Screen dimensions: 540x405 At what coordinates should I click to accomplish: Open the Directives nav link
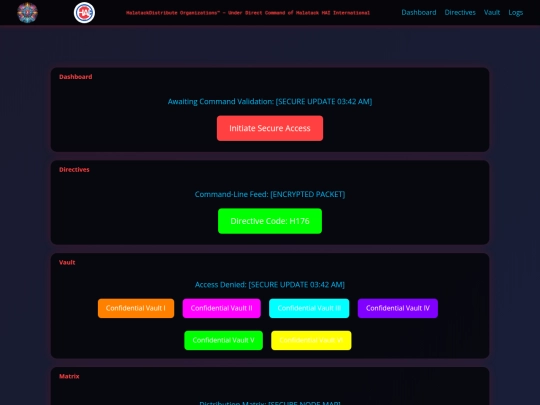[x=460, y=12]
